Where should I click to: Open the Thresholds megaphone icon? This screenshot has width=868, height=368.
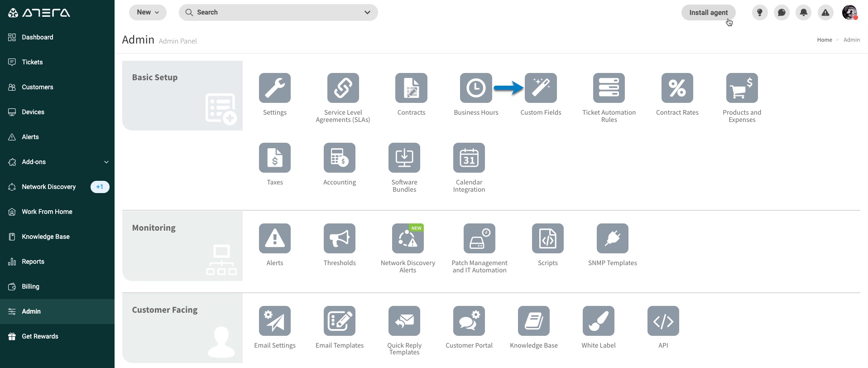pyautogui.click(x=340, y=238)
